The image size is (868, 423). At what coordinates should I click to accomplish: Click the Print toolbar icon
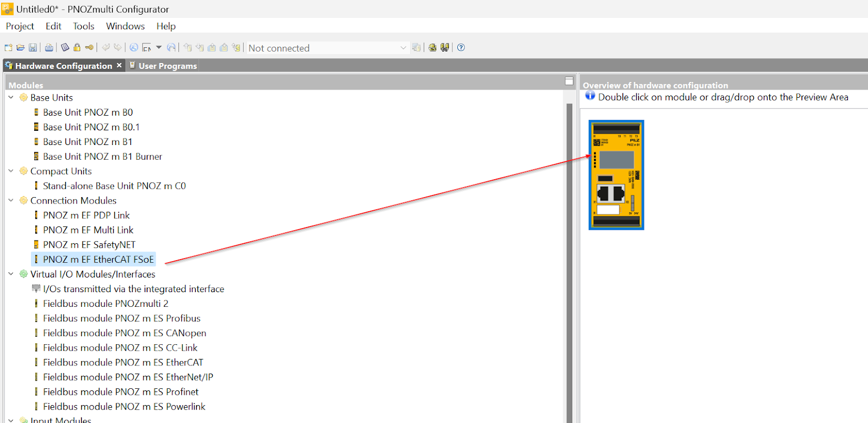(x=49, y=48)
